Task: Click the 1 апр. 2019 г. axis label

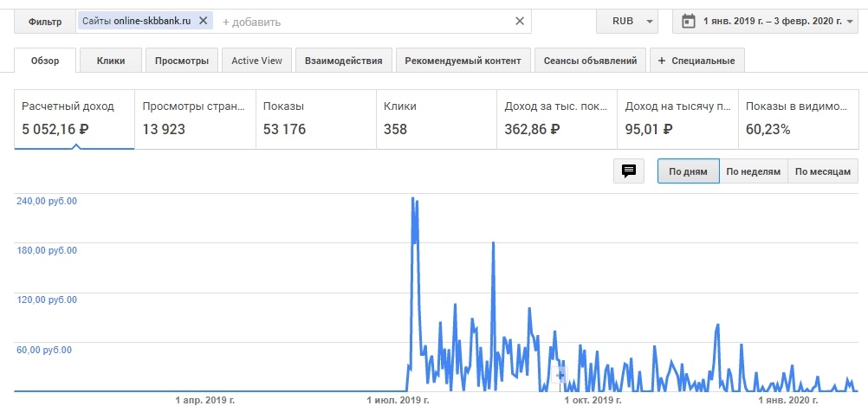Action: [x=204, y=400]
